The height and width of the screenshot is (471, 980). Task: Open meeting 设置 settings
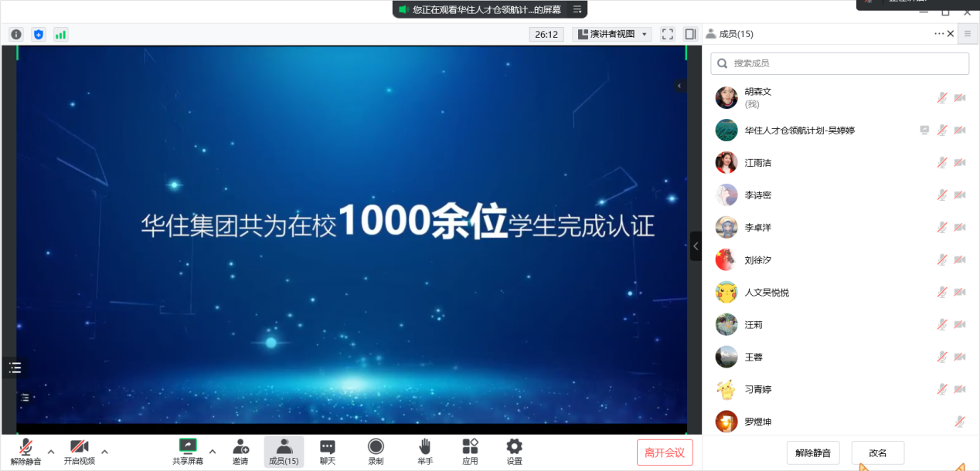513,452
